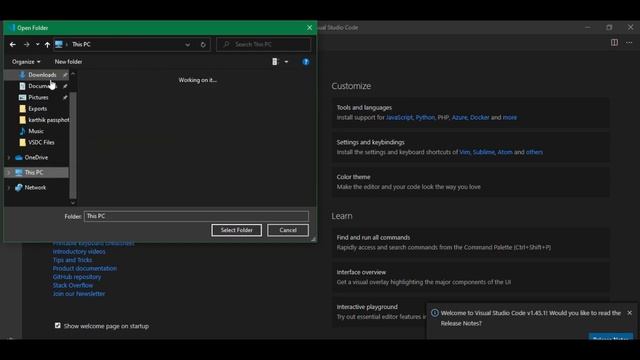Click the forward navigation arrow
640x360 pixels.
coord(27,44)
